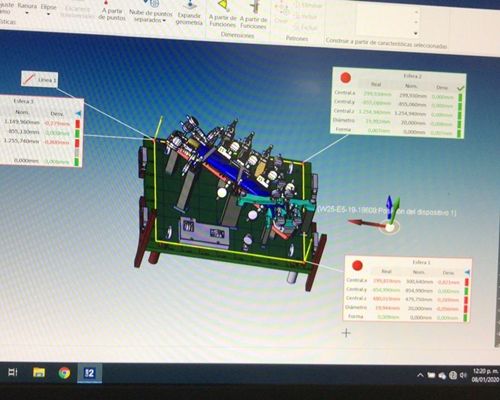This screenshot has width=500, height=400.
Task: Click the Línea 1 label icon
Action: 30,79
